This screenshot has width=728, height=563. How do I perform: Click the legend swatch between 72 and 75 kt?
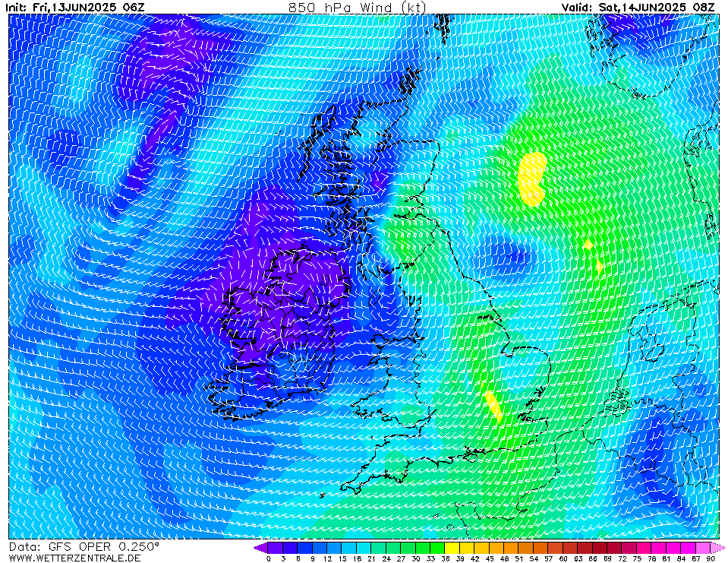tap(629, 548)
